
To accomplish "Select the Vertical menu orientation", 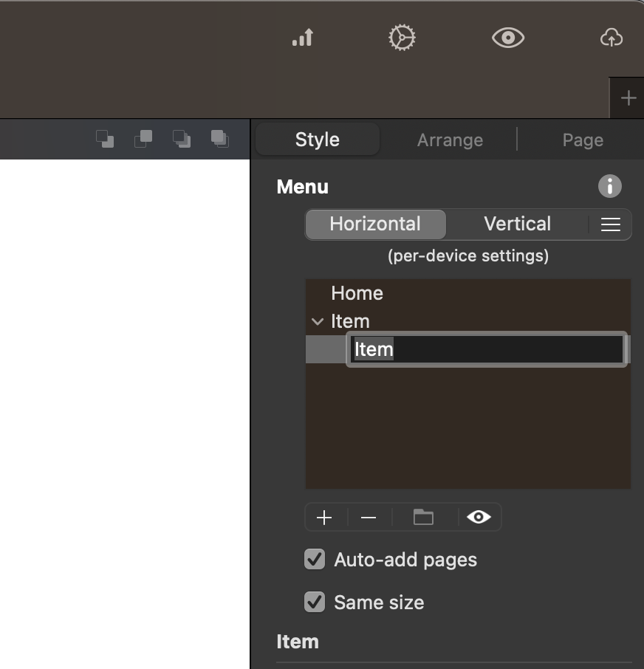I will (x=517, y=224).
